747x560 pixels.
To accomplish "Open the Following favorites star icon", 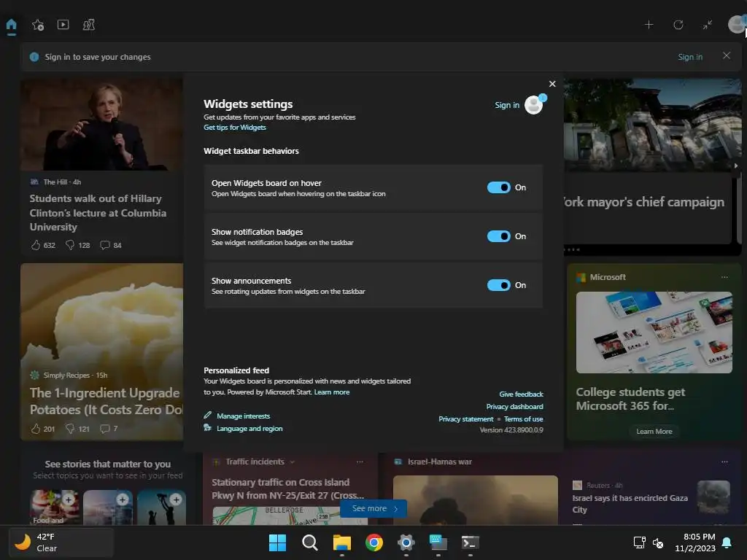I will [x=38, y=25].
